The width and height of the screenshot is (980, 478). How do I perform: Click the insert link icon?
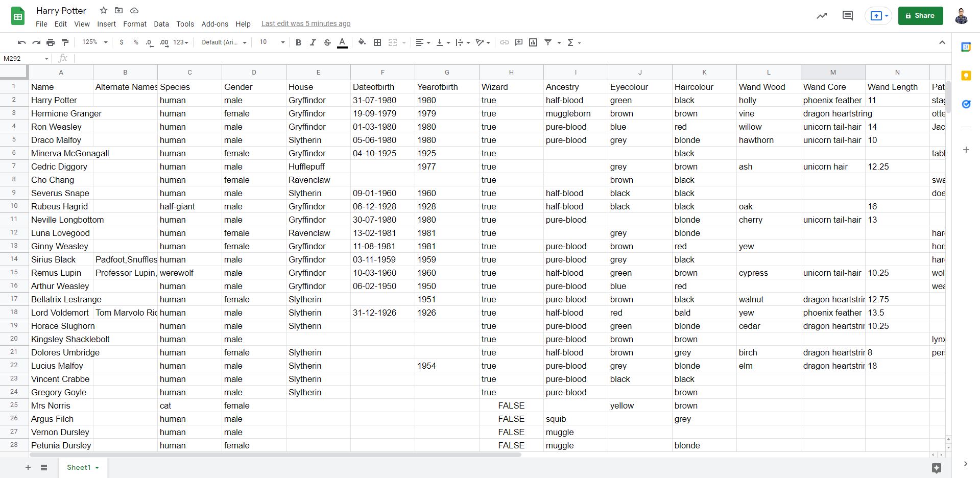click(x=505, y=42)
